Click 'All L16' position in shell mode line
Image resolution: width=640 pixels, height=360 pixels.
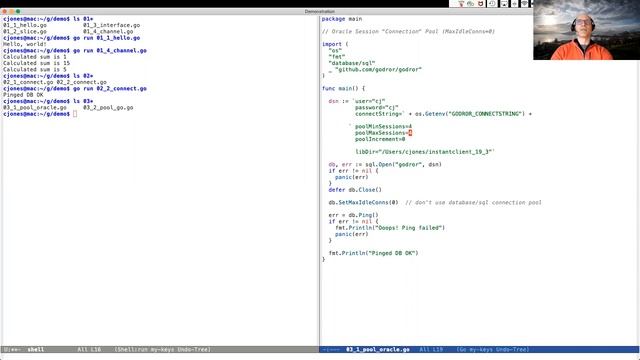(x=89, y=349)
